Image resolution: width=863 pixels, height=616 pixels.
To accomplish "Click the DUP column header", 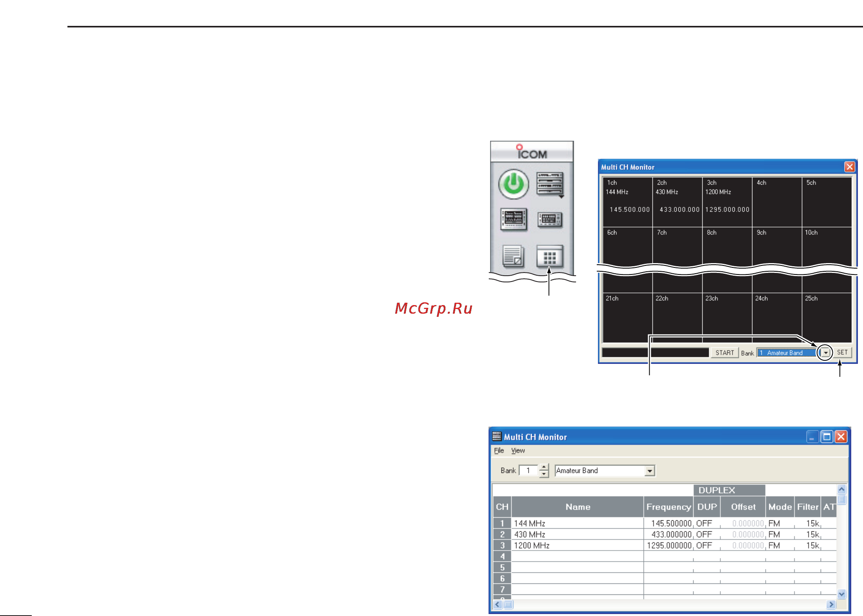I will pyautogui.click(x=707, y=507).
